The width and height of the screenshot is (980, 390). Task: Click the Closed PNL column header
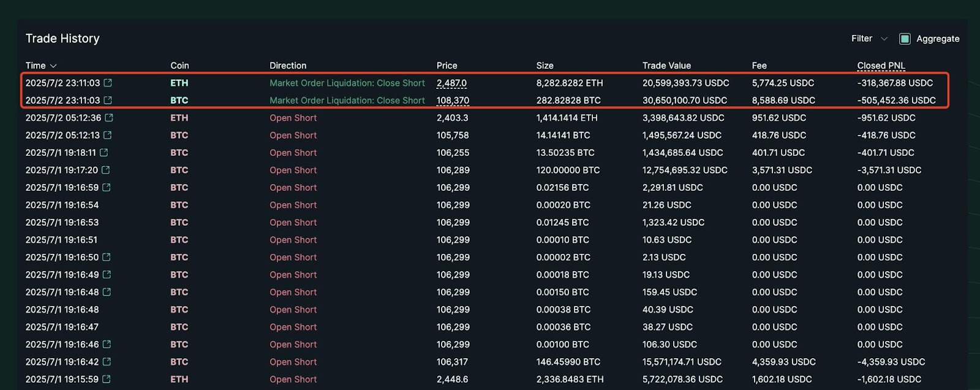point(881,66)
